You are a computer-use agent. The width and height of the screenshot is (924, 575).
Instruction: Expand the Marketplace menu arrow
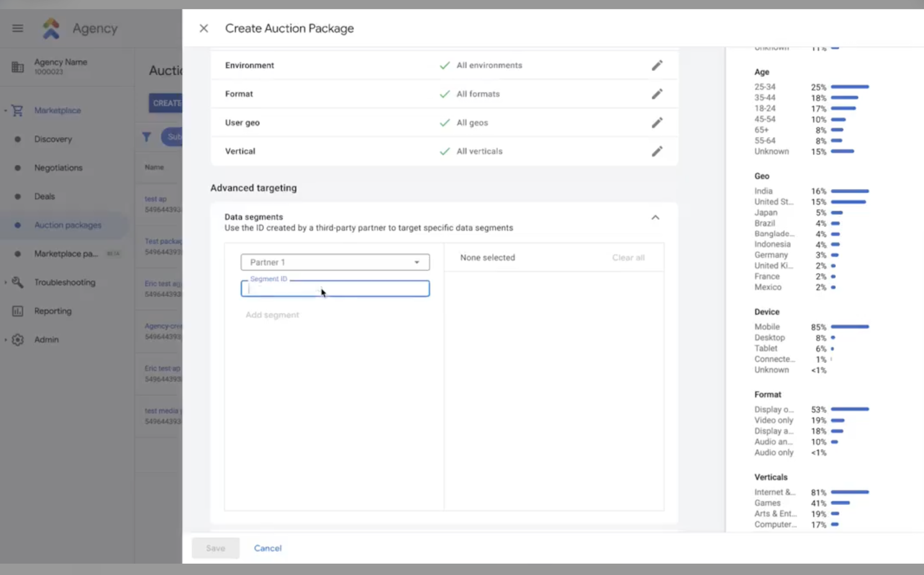[6, 111]
